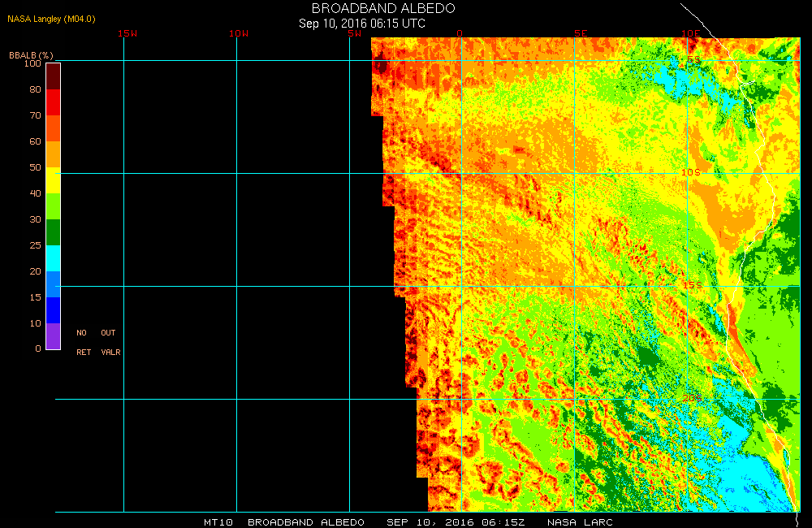
Task: Click the 'OUT' legend label
Action: (108, 333)
